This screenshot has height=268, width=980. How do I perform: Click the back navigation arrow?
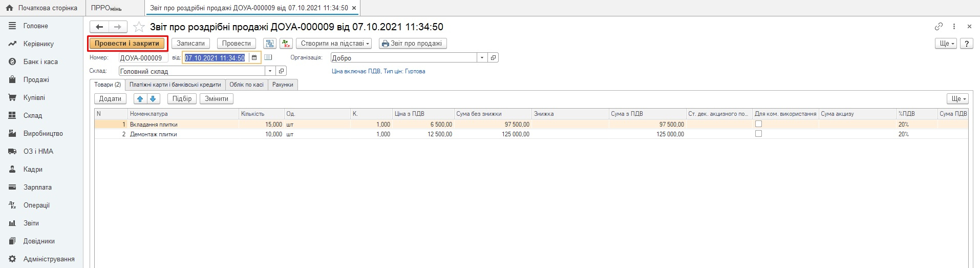coord(99,27)
